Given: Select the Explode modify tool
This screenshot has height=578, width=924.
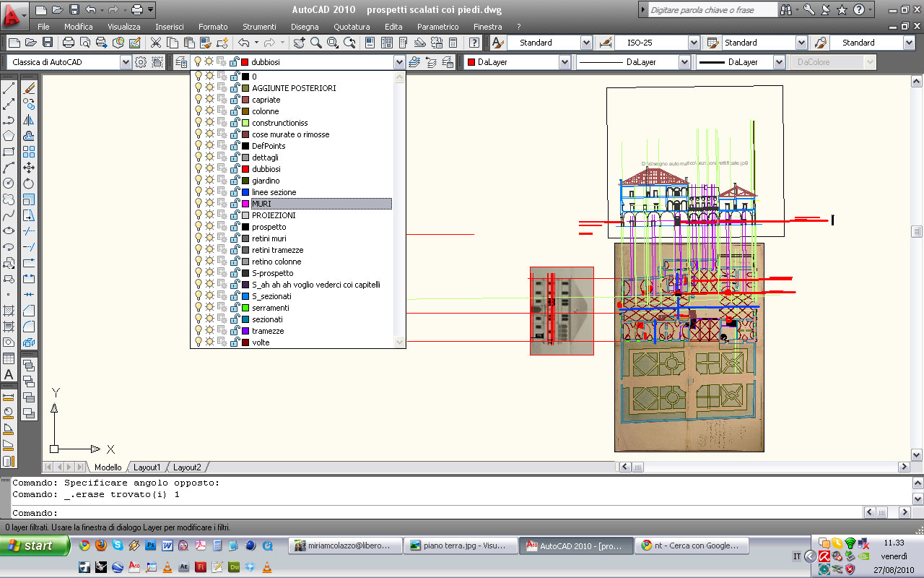Looking at the screenshot, I should (x=29, y=342).
